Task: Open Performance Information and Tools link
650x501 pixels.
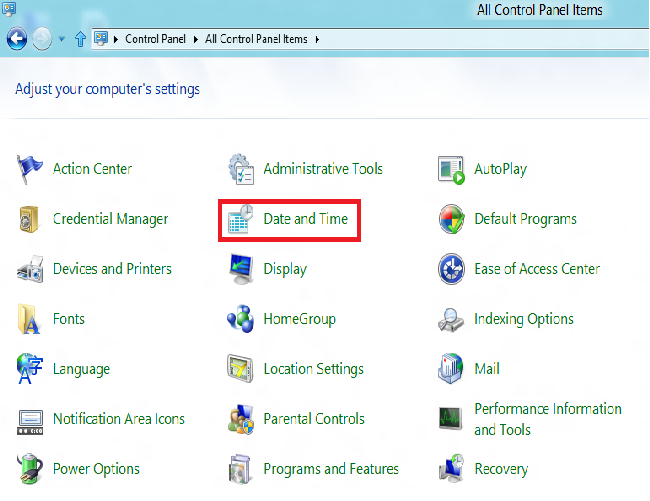Action: 548,419
